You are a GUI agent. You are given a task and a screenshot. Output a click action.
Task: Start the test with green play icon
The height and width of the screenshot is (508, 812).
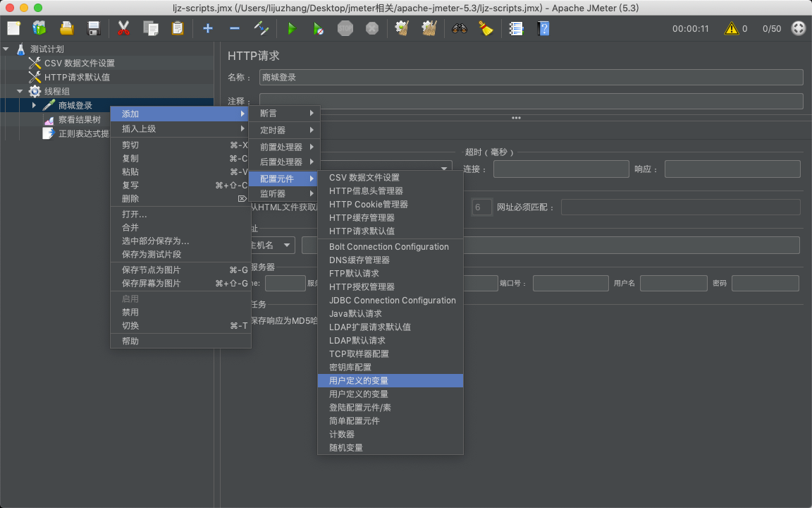coord(292,28)
